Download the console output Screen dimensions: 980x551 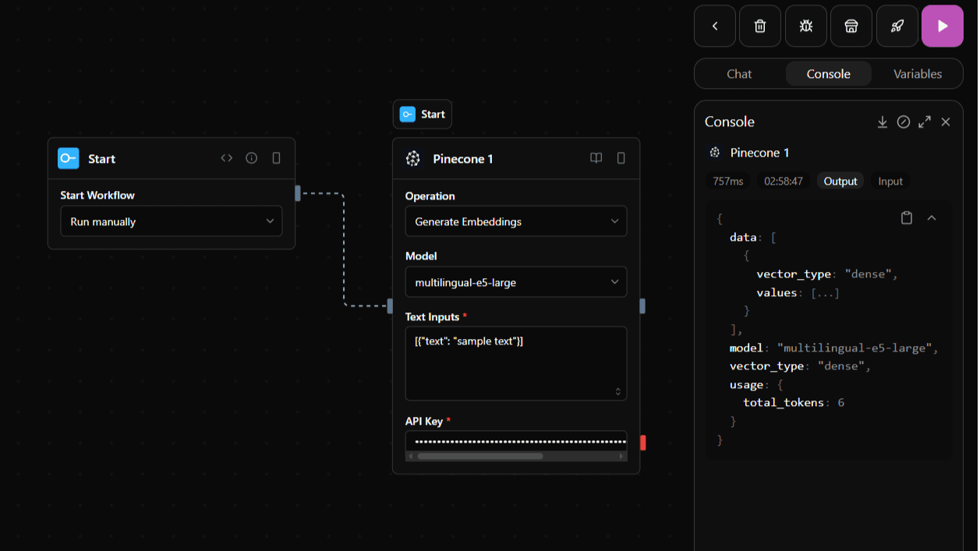point(883,122)
